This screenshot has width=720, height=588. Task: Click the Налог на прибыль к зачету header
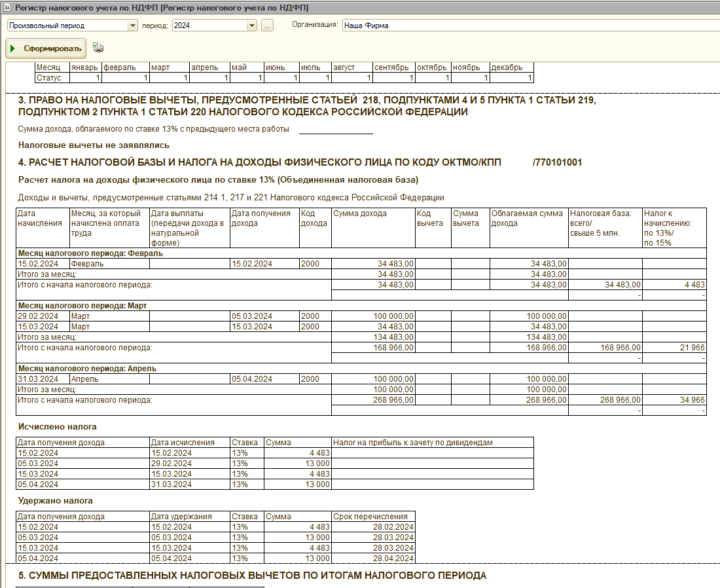point(433,443)
